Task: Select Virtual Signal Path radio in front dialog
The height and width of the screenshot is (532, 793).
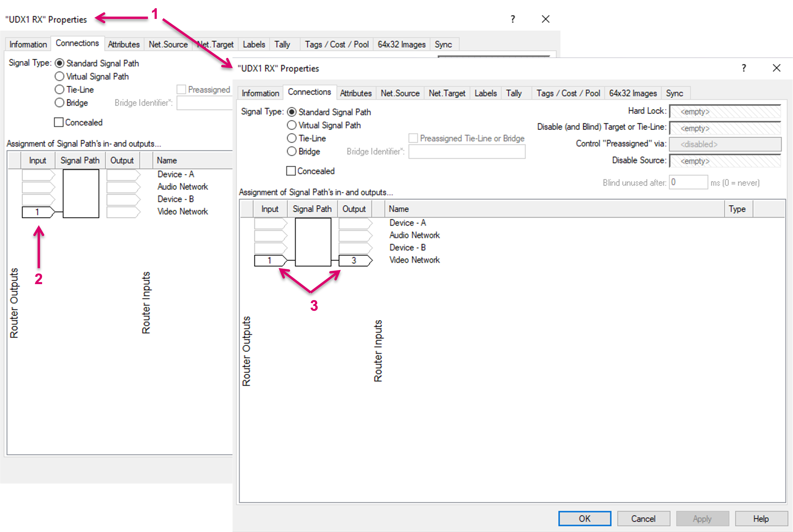Action: point(292,125)
